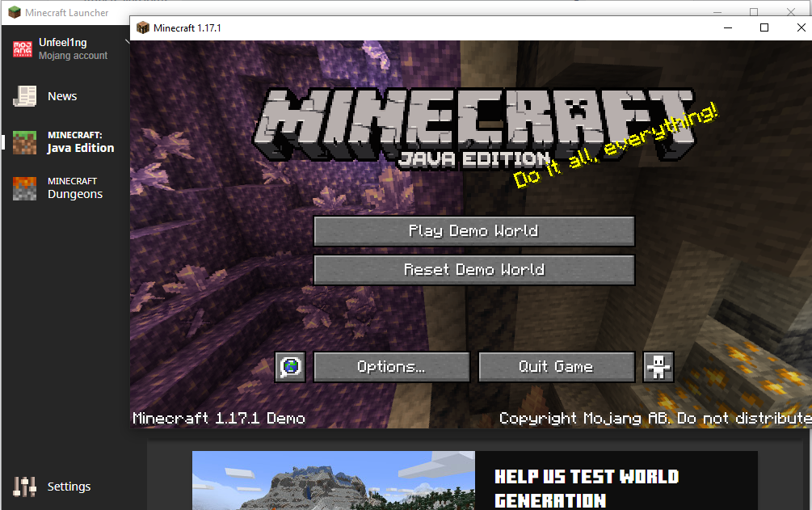Image resolution: width=812 pixels, height=510 pixels.
Task: Maximize the Minecraft 1.17.1 window
Action: (x=764, y=28)
